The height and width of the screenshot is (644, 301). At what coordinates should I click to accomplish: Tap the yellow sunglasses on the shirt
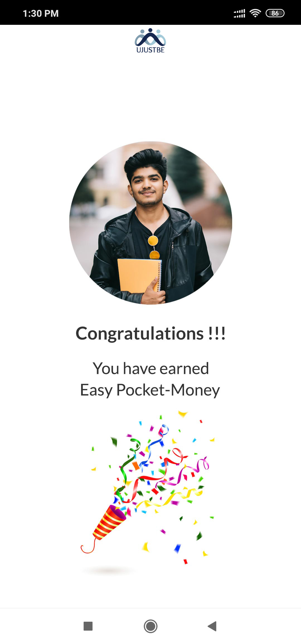[154, 247]
